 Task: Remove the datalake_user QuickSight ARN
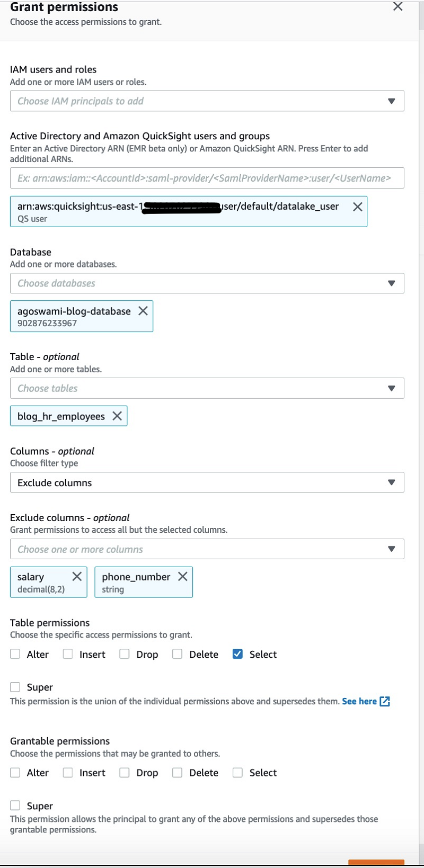[x=358, y=207]
